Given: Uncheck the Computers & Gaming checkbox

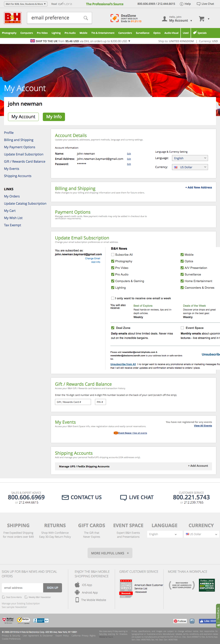Looking at the screenshot, I should click(x=113, y=281).
